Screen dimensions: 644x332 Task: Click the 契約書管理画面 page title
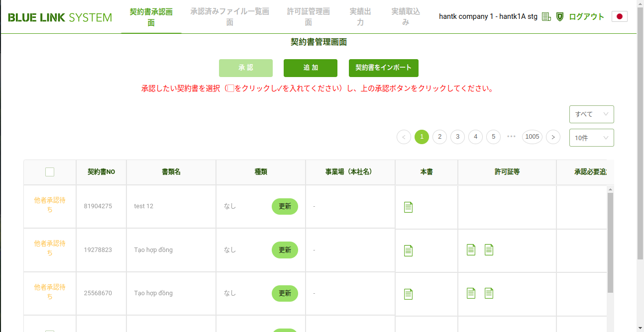point(319,42)
